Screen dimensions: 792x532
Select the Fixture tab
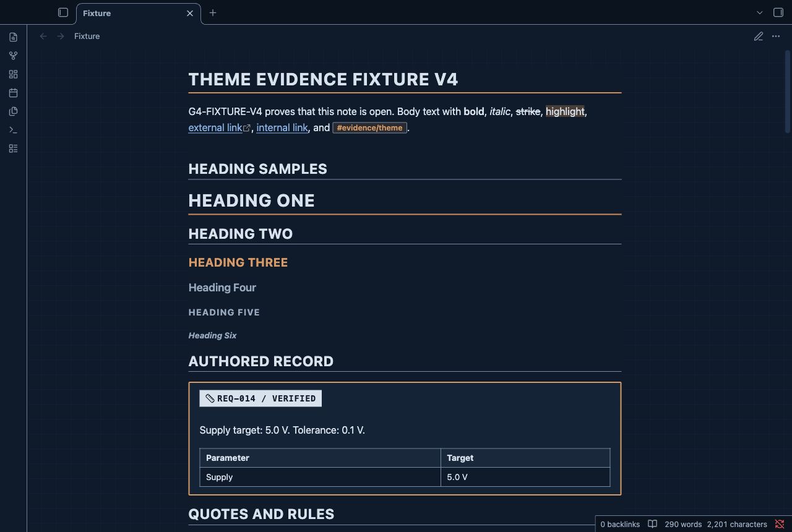coord(139,13)
